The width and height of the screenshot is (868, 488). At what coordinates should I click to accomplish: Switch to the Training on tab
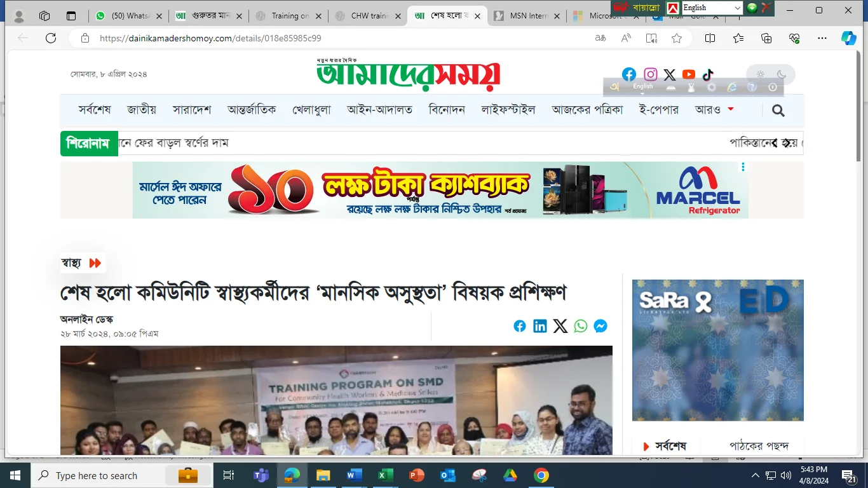pyautogui.click(x=288, y=16)
